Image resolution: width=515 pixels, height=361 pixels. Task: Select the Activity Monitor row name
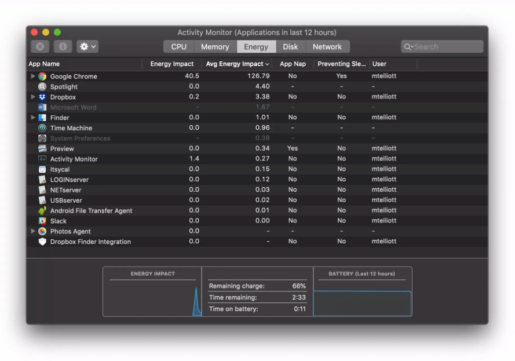tap(74, 159)
